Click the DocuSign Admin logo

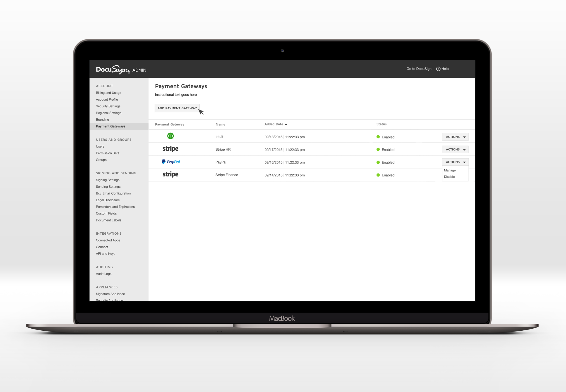pyautogui.click(x=121, y=70)
